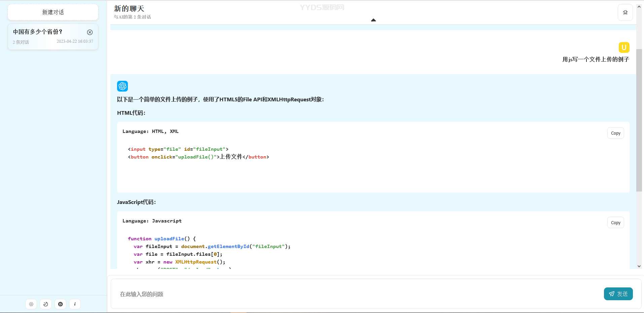This screenshot has width=644, height=313.
Task: Click the circular G icon in sidebar
Action: [x=61, y=304]
